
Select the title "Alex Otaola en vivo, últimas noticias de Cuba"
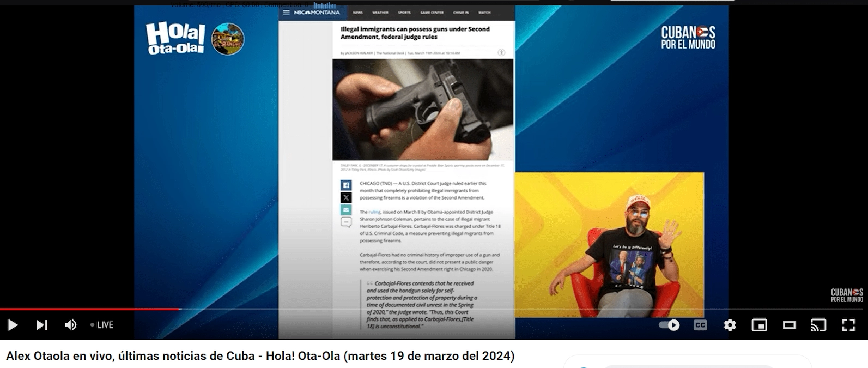(x=130, y=356)
